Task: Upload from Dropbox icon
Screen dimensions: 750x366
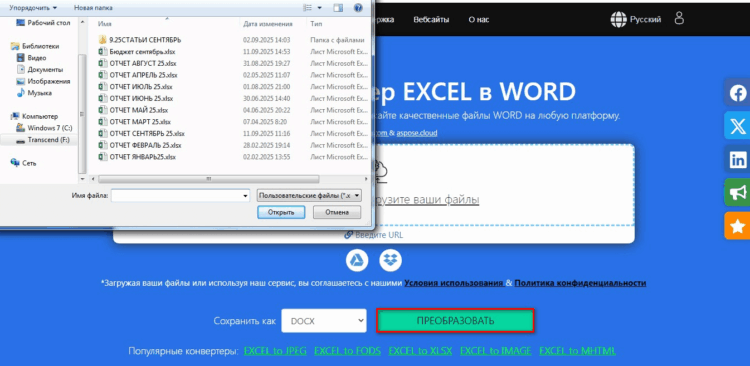Action: pos(390,260)
